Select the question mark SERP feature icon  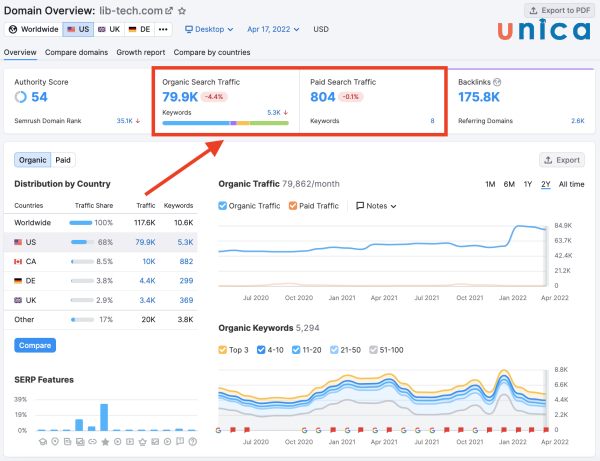(193, 442)
